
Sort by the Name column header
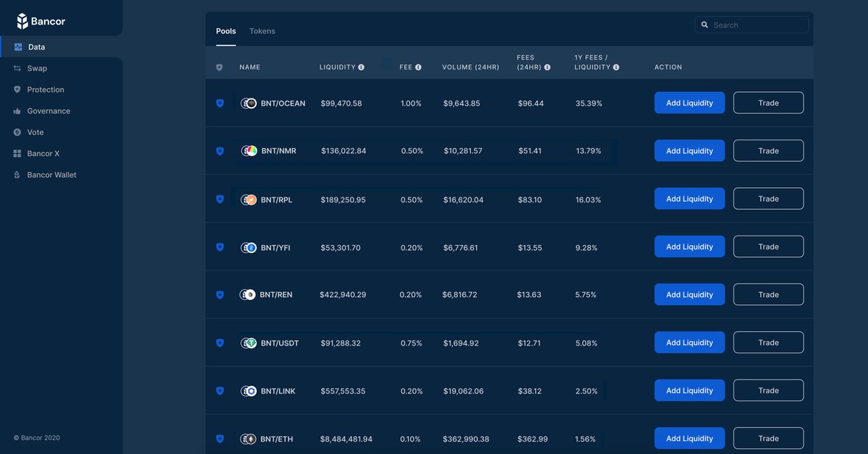coord(250,67)
